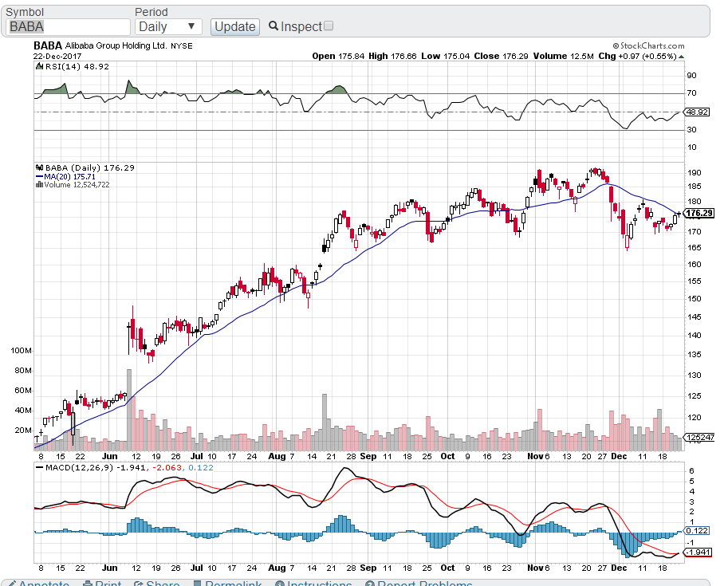Image resolution: width=728 pixels, height=586 pixels.
Task: Click the Inspect magnifying glass icon
Action: coord(273,26)
